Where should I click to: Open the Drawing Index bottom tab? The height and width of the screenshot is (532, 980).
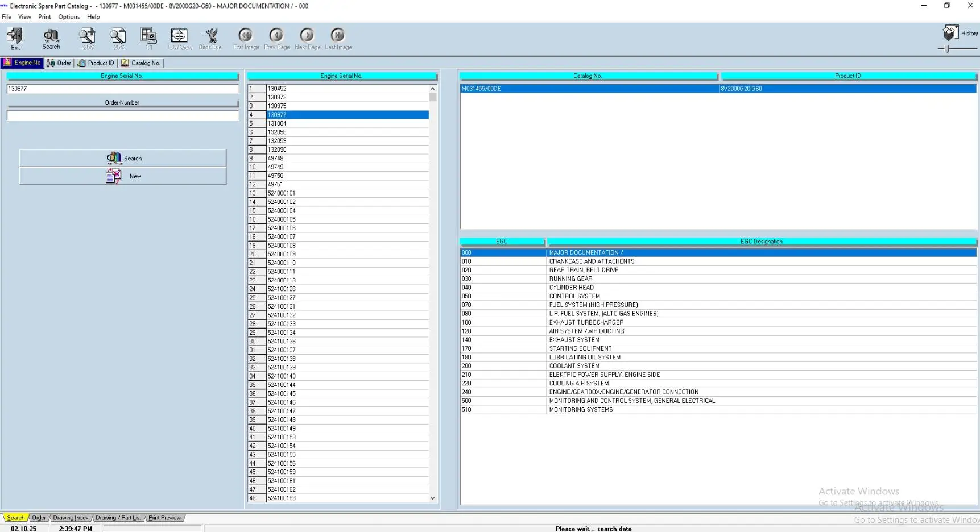point(71,518)
